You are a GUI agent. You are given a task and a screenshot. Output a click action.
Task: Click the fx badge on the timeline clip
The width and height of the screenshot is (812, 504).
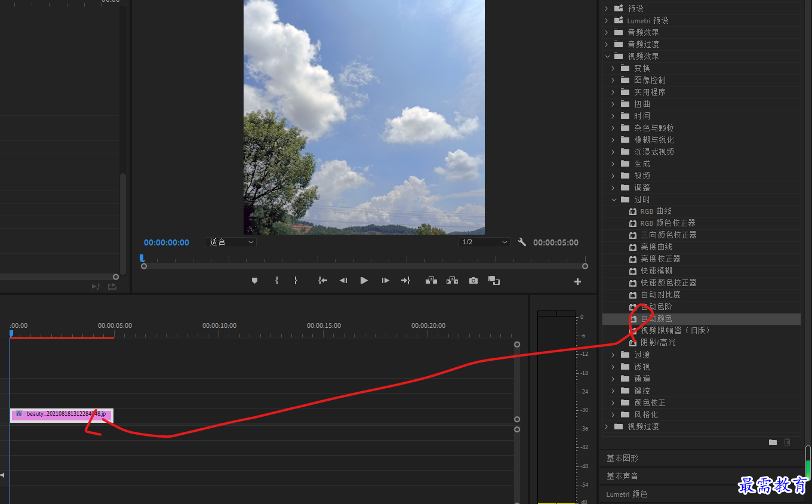pos(19,414)
